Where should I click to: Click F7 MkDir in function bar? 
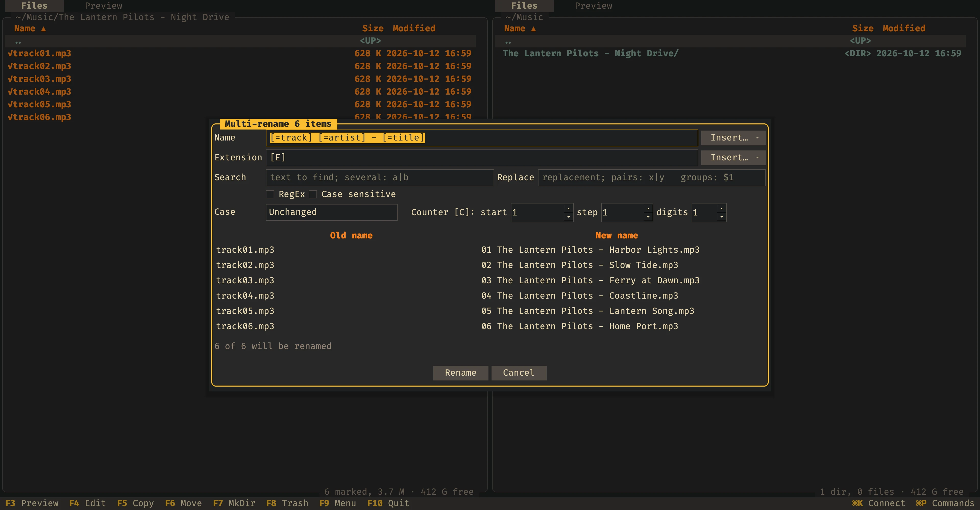234,503
